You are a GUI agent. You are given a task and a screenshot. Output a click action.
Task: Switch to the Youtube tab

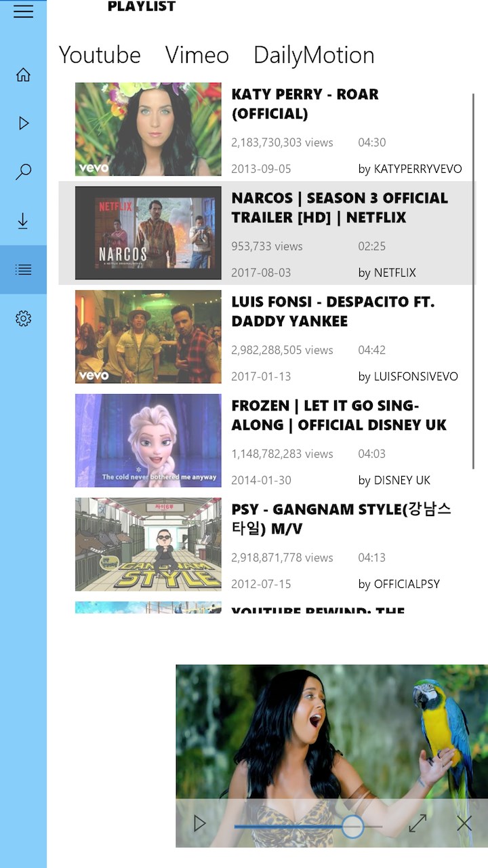pos(100,55)
